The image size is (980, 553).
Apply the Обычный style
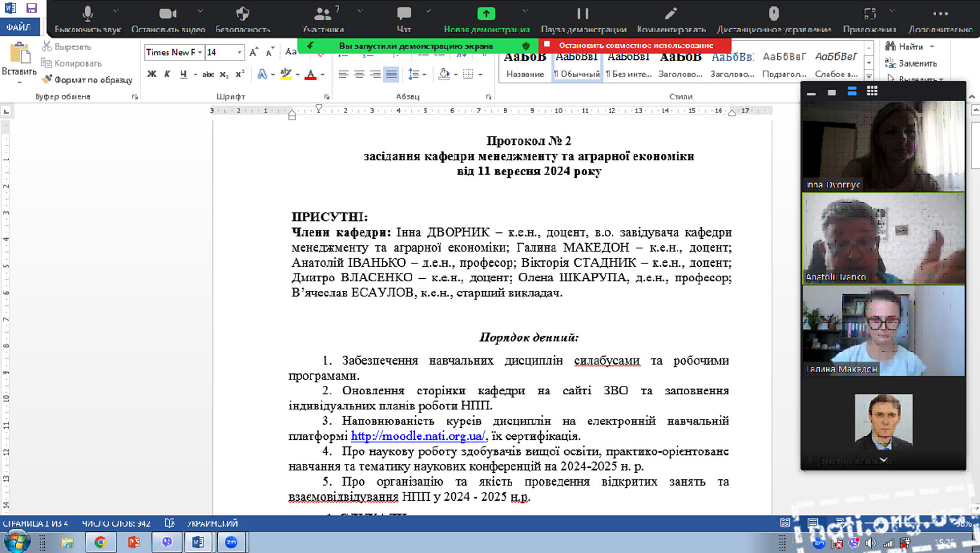(577, 65)
